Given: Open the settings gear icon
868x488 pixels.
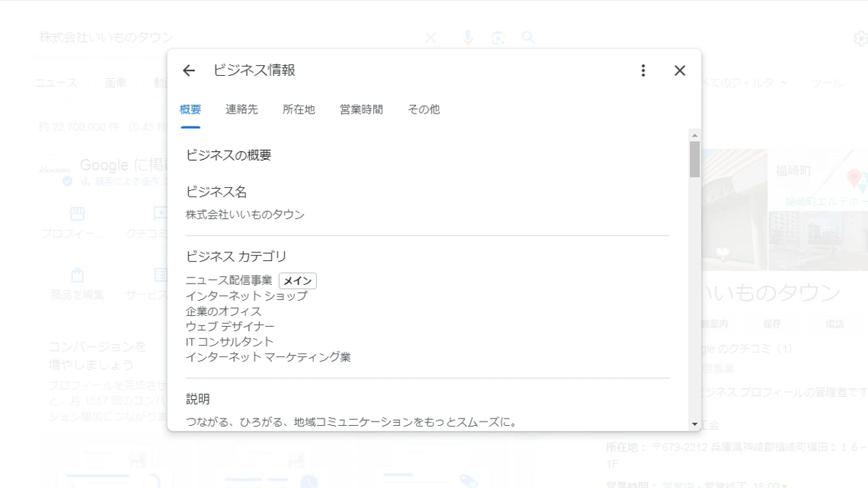Looking at the screenshot, I should (x=861, y=38).
